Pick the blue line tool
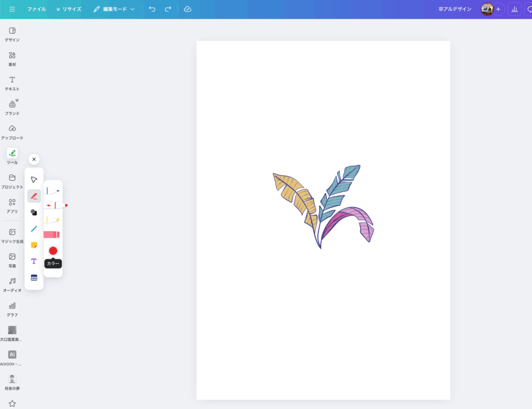Screen dimensions: 532x409 34,228
